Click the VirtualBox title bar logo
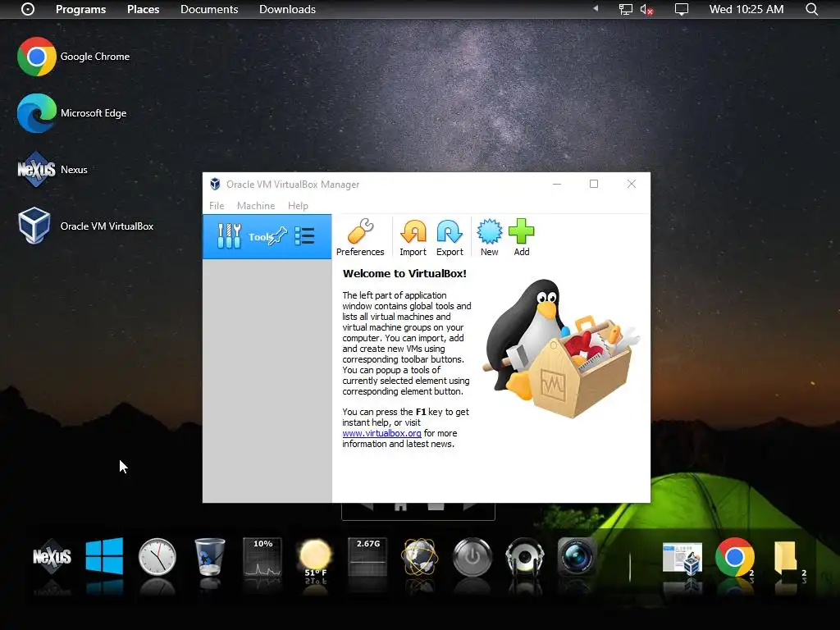This screenshot has height=630, width=840. (215, 185)
